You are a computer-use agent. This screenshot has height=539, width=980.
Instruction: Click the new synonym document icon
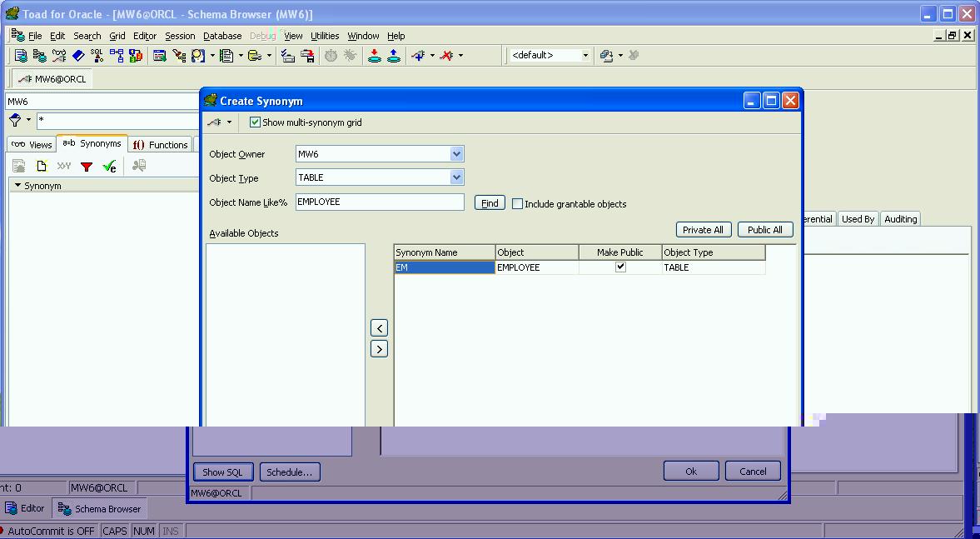coord(42,166)
